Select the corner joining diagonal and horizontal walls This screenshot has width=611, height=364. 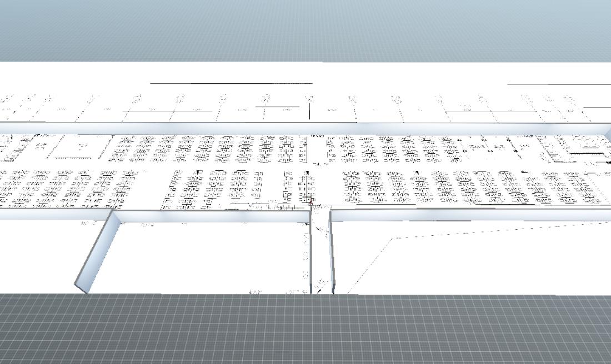coord(115,215)
